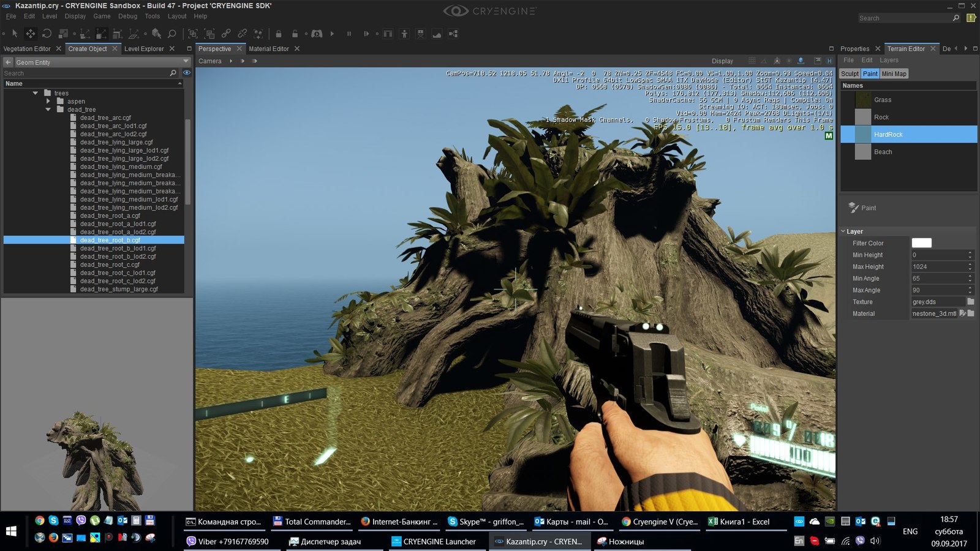The height and width of the screenshot is (551, 980).
Task: Switch to Material Editor tab
Action: pos(269,48)
